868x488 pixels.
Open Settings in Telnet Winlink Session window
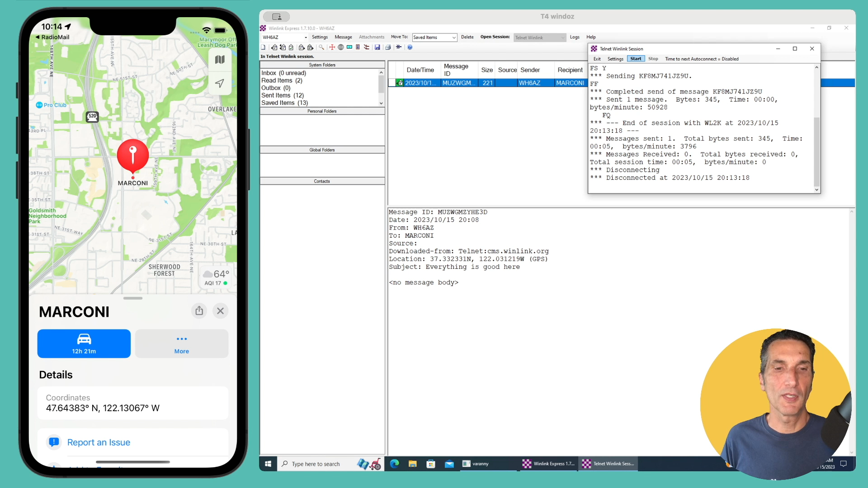[615, 59]
